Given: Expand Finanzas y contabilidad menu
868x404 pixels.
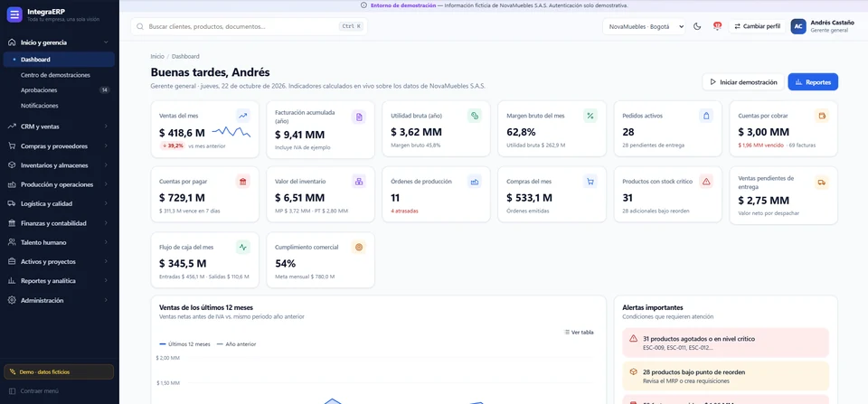Looking at the screenshot, I should (x=59, y=223).
